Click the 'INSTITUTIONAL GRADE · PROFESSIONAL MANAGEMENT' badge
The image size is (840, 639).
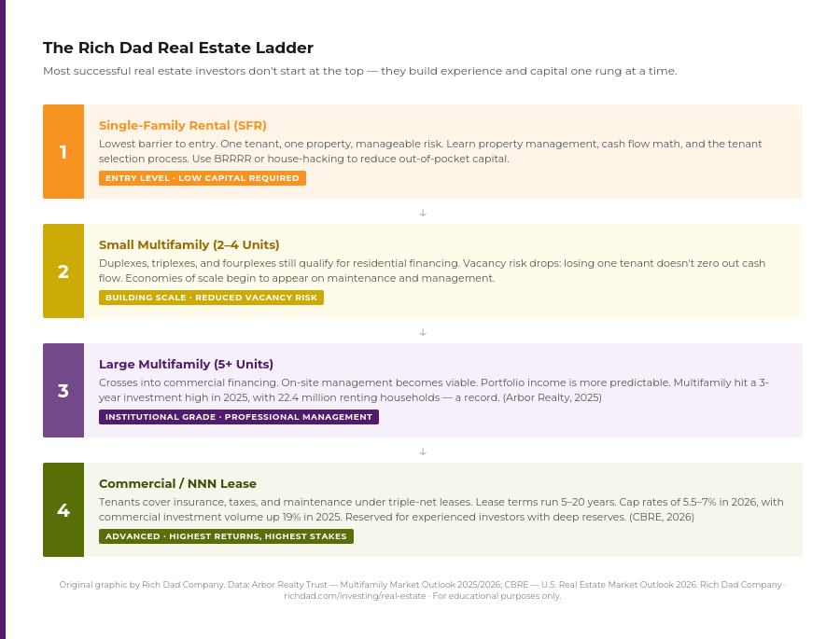click(x=239, y=417)
